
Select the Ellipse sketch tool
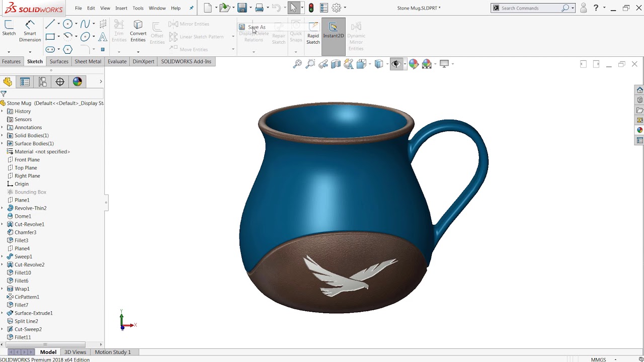click(x=85, y=36)
